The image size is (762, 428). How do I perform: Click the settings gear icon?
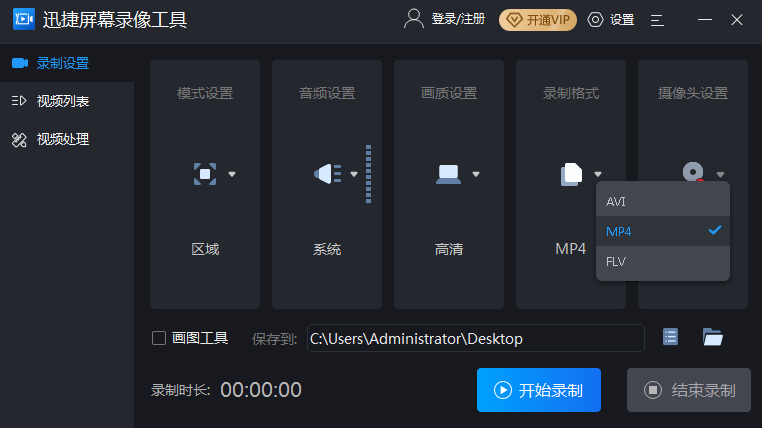pyautogui.click(x=595, y=19)
